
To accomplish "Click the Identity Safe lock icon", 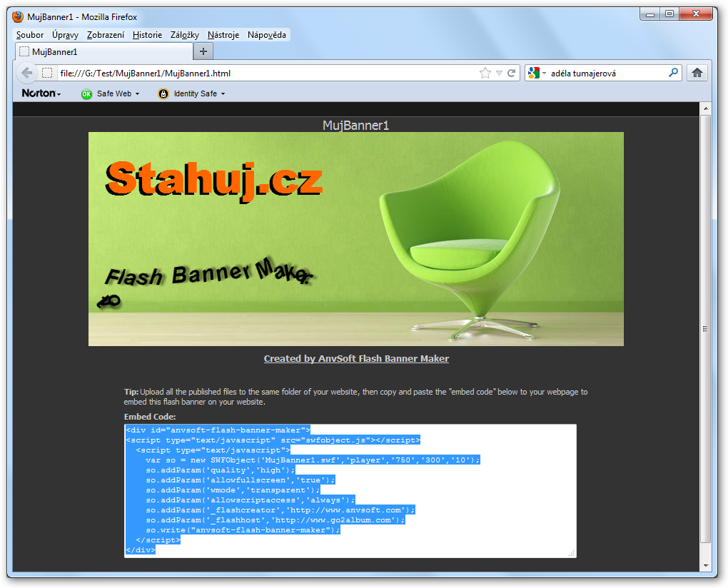I will [163, 93].
